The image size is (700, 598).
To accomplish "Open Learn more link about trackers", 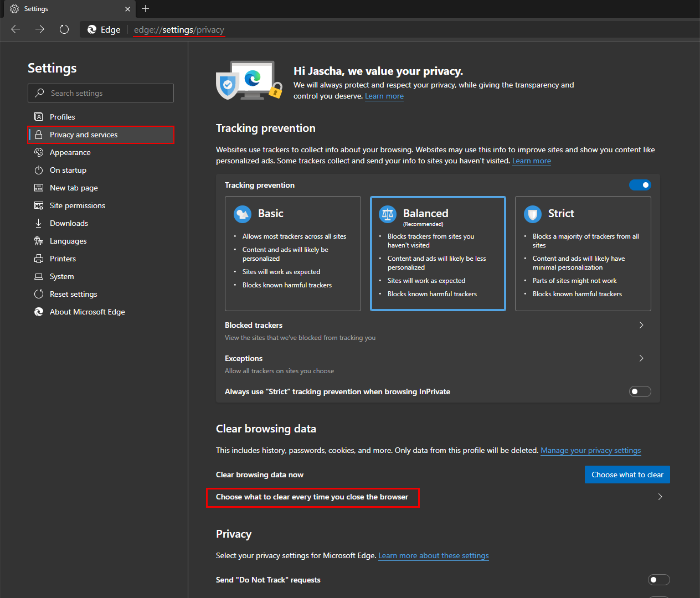I will coord(532,161).
